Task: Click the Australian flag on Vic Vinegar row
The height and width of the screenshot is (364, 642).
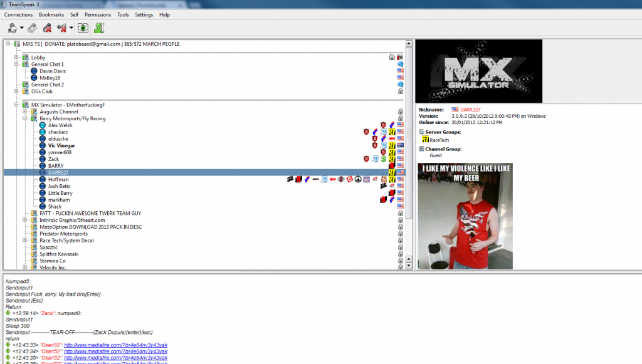Action: tap(400, 145)
